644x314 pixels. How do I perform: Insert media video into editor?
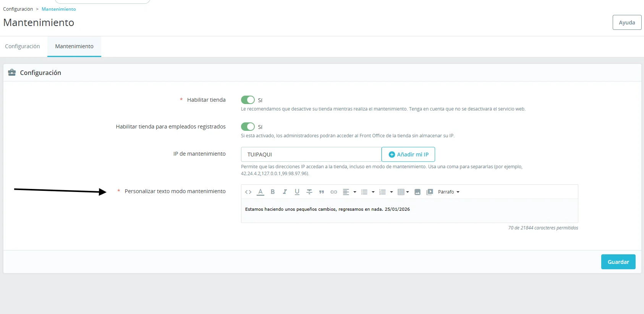click(430, 192)
